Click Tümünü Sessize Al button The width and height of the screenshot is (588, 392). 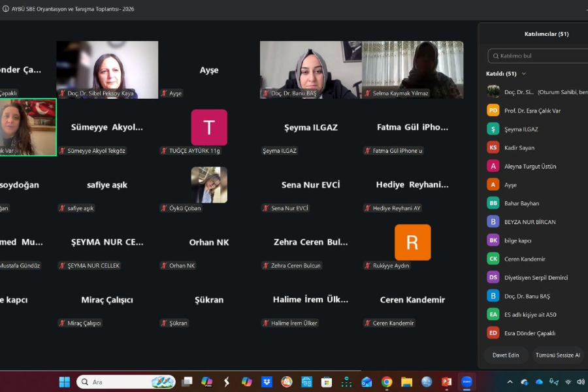[x=558, y=355]
